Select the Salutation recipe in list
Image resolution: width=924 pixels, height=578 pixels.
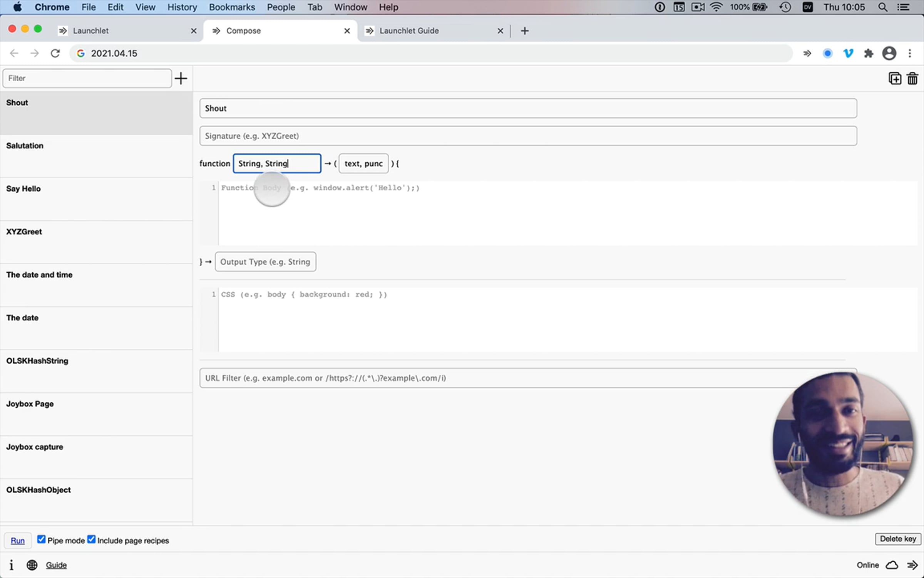(x=96, y=156)
